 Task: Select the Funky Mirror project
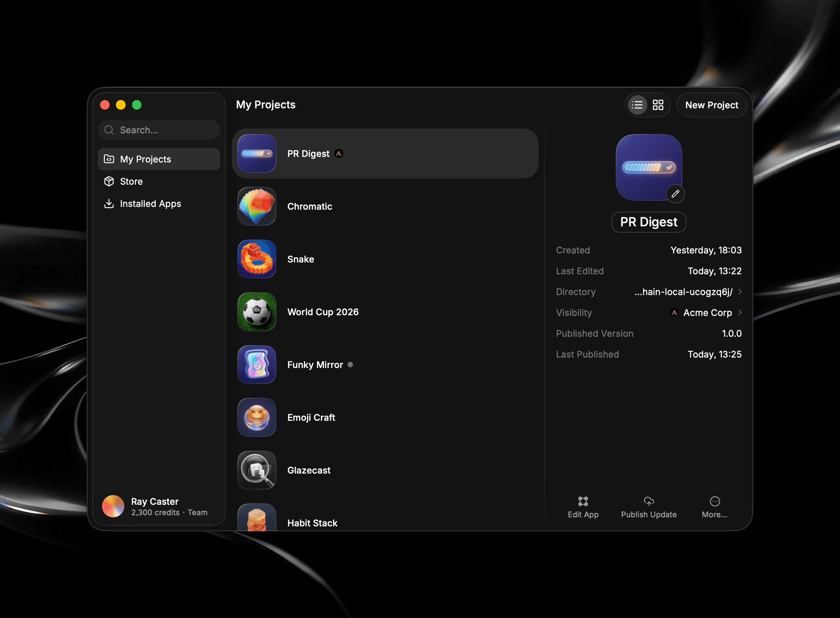[385, 364]
